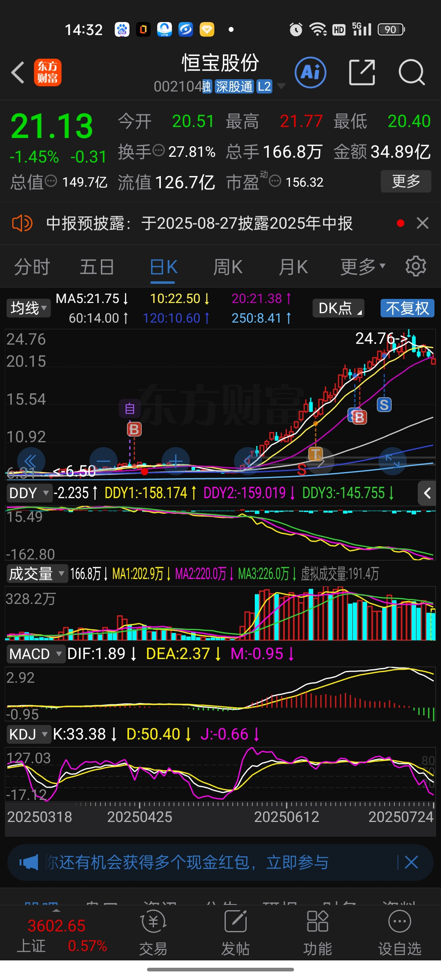The width and height of the screenshot is (441, 980).
Task: Tap the info icon next to 换手
Action: pyautogui.click(x=158, y=150)
